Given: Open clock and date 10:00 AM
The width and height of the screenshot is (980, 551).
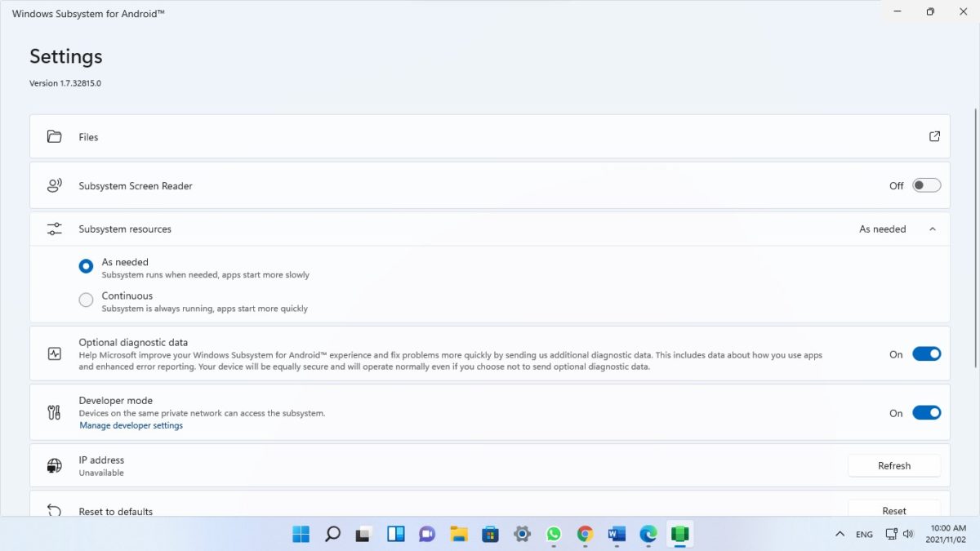Looking at the screenshot, I should (x=947, y=534).
